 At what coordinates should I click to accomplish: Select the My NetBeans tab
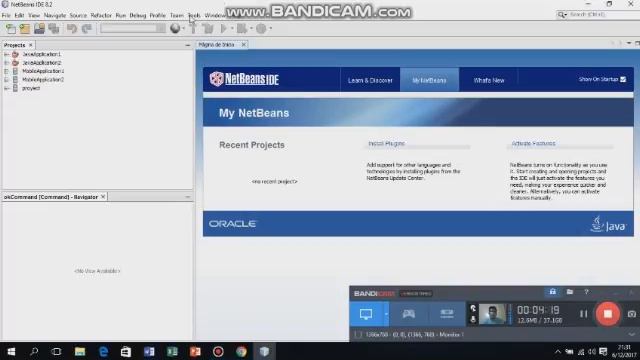coord(429,80)
